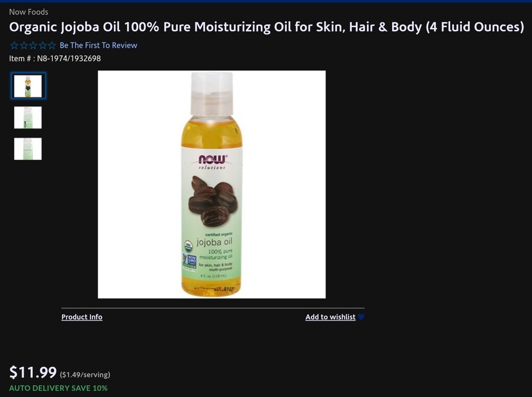Viewport: 532px width, 397px height.
Task: Choose the third rating star
Action: [x=33, y=45]
